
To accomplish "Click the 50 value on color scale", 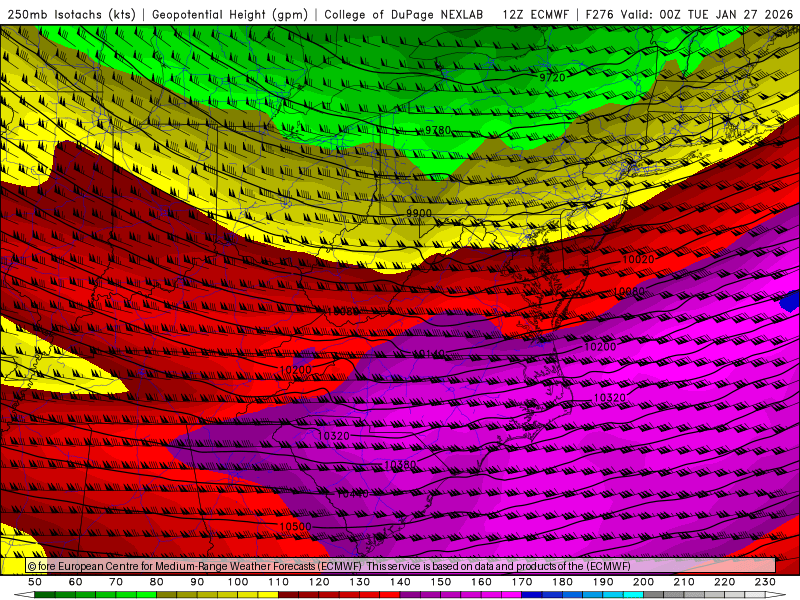I will pyautogui.click(x=35, y=582).
